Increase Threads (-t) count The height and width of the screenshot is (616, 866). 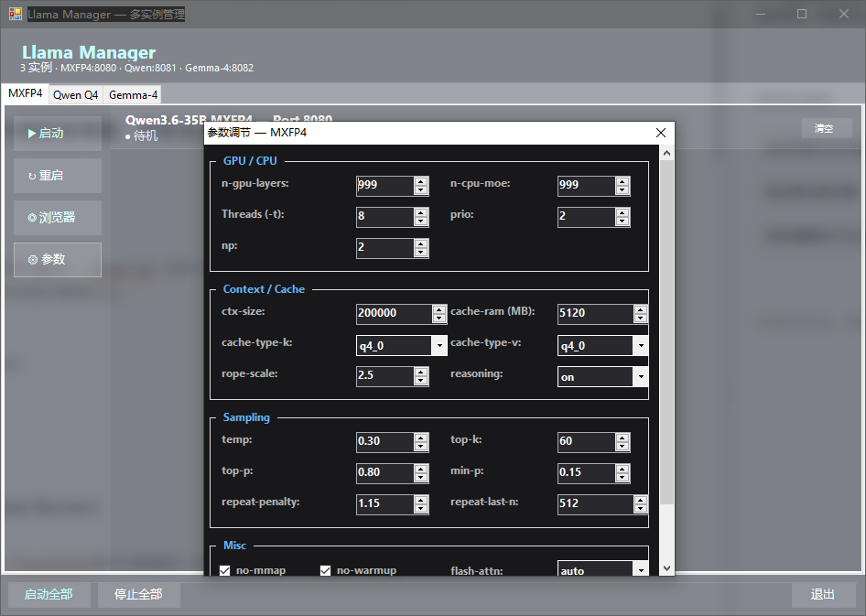421,212
